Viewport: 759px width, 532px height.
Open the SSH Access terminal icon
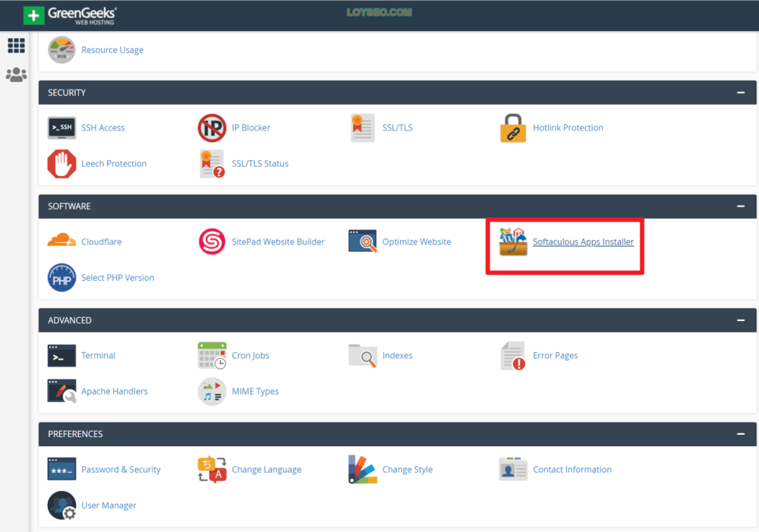coord(61,127)
